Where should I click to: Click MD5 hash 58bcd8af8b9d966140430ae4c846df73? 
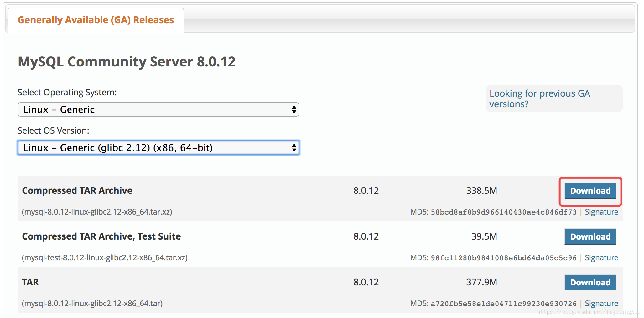tap(503, 212)
